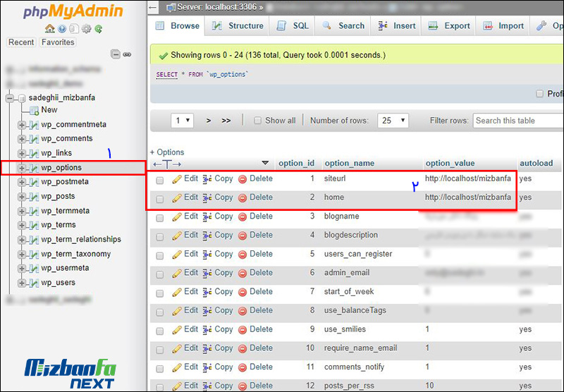This screenshot has height=392, width=564.
Task: Click left-right arrows column toggle icon
Action: [167, 164]
